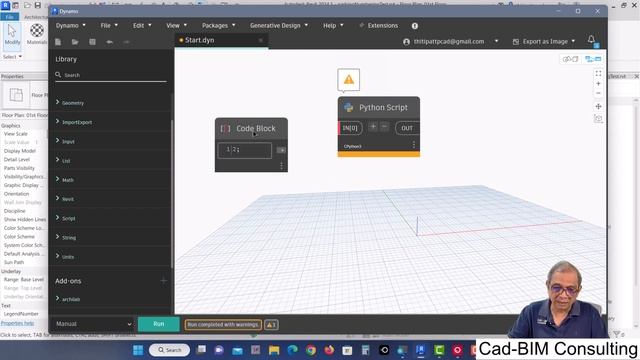This screenshot has height=360, width=640.
Task: Click the Undo arrow in Dynamo toolbar
Action: click(109, 42)
